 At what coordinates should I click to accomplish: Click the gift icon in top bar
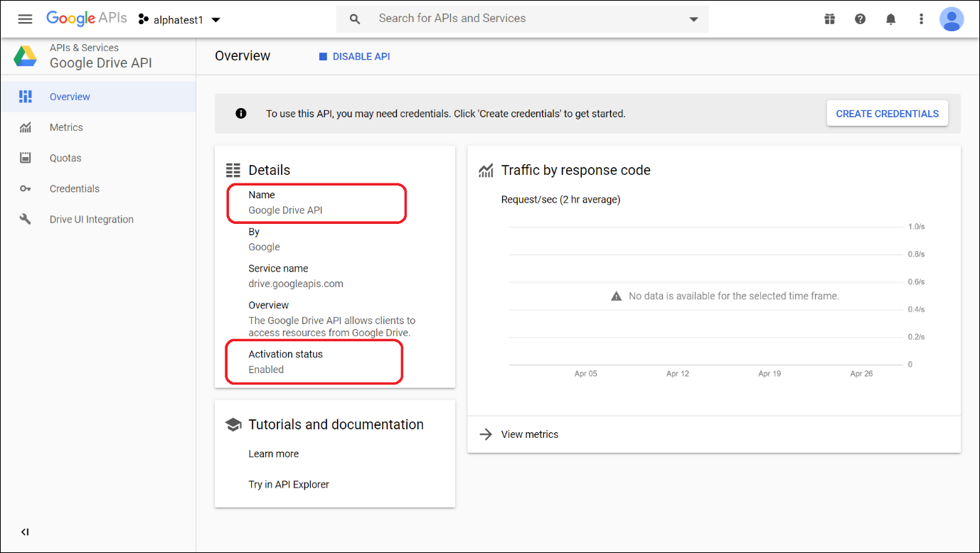coord(829,19)
